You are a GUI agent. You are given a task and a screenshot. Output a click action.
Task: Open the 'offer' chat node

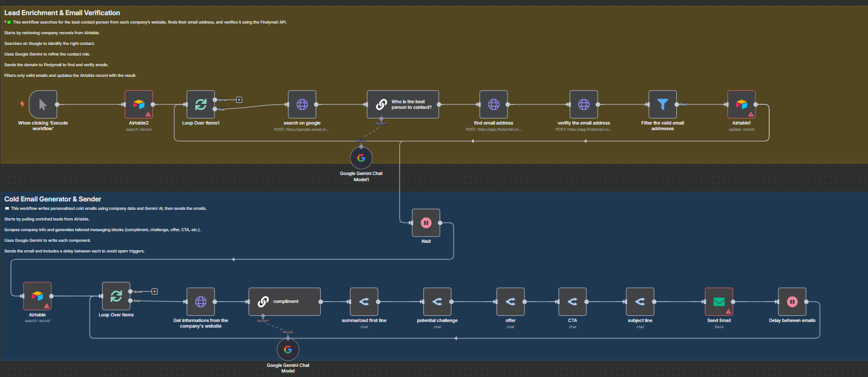[511, 301]
